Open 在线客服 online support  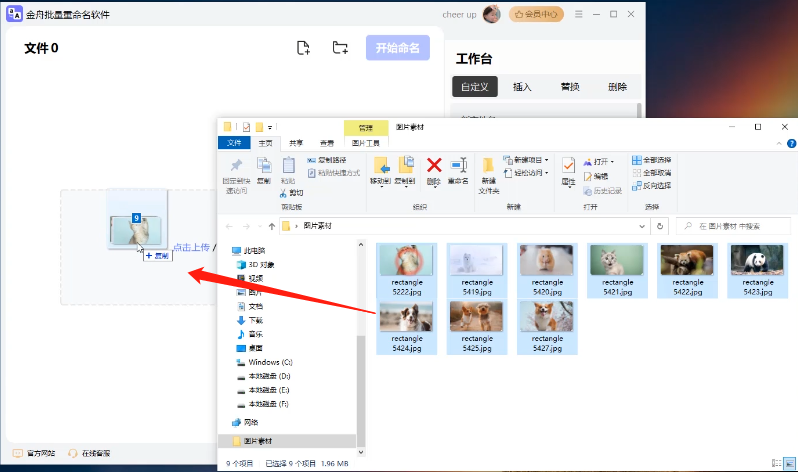click(x=89, y=453)
